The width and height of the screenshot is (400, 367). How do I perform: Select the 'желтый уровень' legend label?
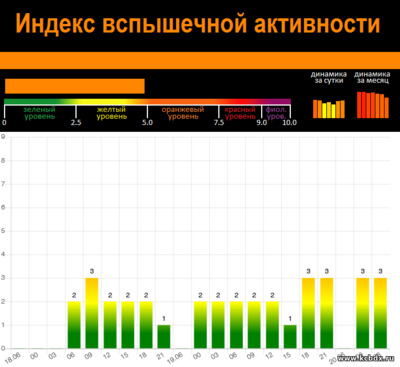(112, 113)
